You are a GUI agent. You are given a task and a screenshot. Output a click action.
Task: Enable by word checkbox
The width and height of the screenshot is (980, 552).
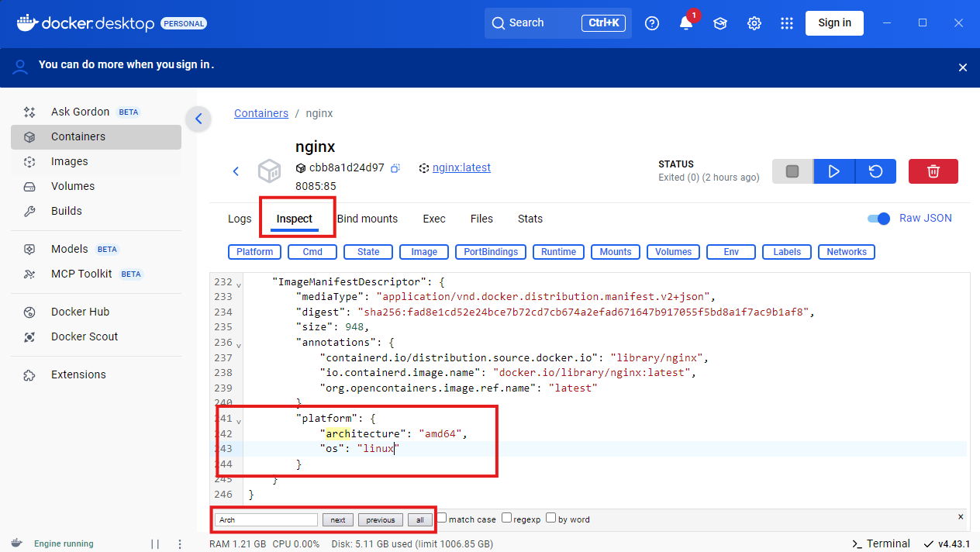550,518
